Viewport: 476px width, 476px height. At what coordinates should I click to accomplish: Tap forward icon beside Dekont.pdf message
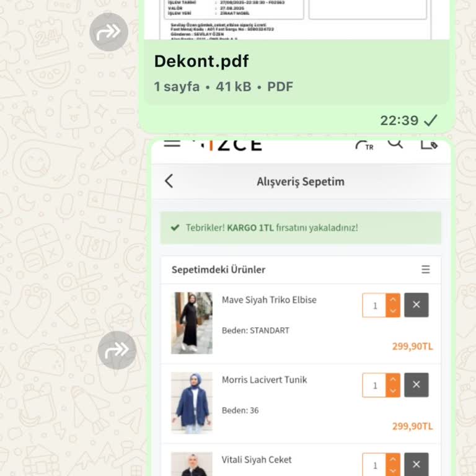[108, 32]
